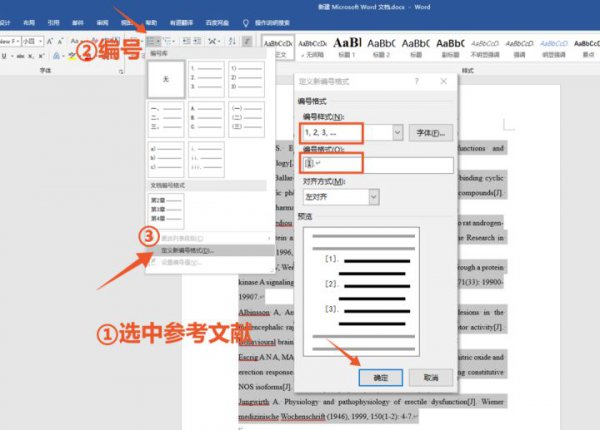This screenshot has height=430, width=600.
Task: Open the 引用 ribbon tab
Action: (x=53, y=21)
